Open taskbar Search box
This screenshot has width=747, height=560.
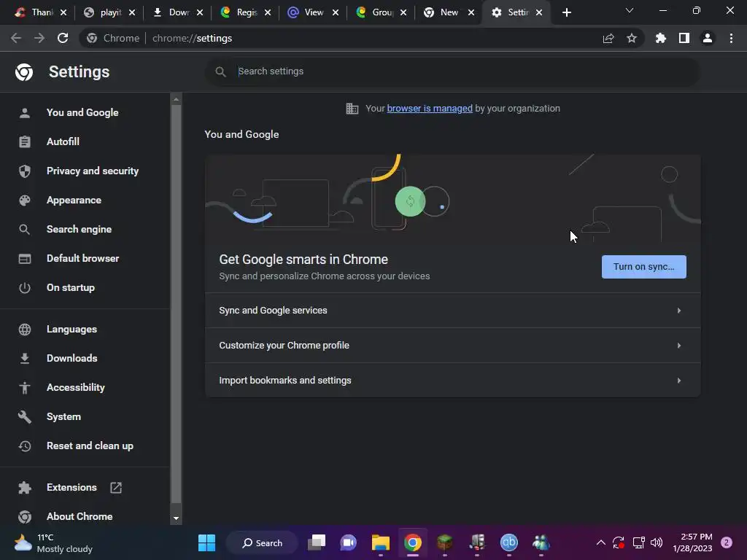[262, 542]
